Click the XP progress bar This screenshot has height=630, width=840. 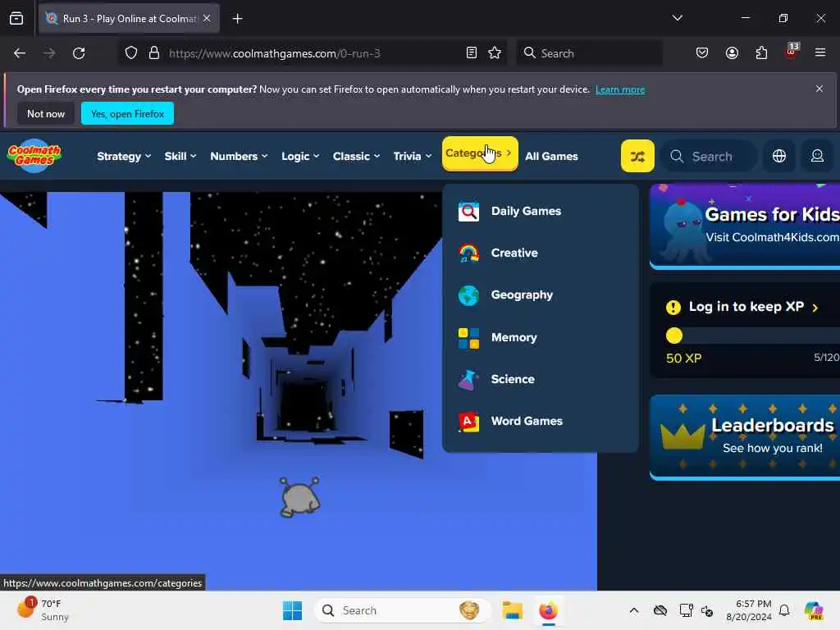tap(753, 336)
